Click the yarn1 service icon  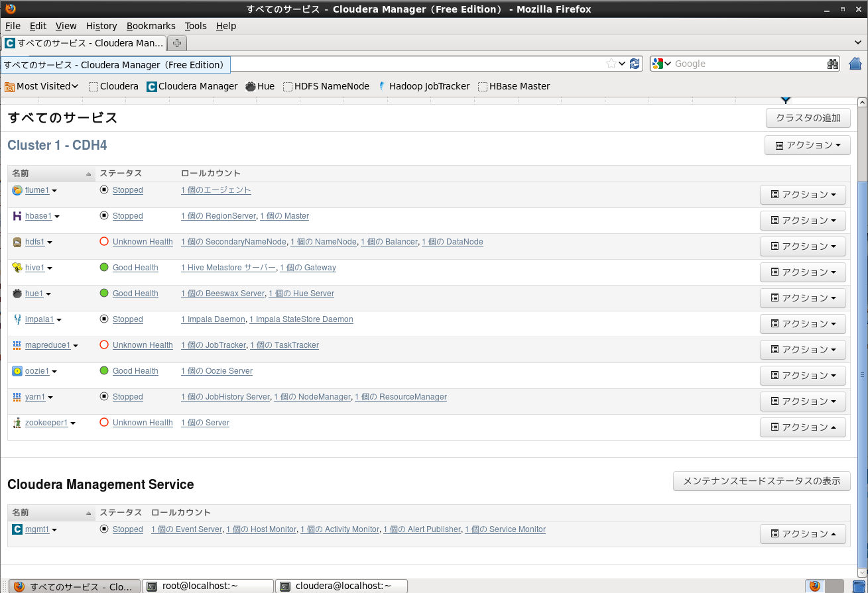(x=17, y=397)
